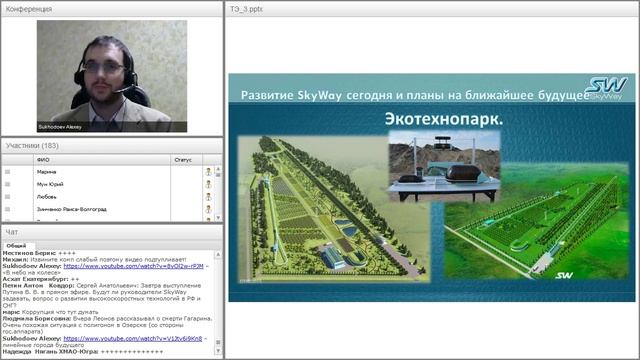Click the user icon in Зинченко Раиса-Волгоград's row
640x360 pixels.
[208, 209]
